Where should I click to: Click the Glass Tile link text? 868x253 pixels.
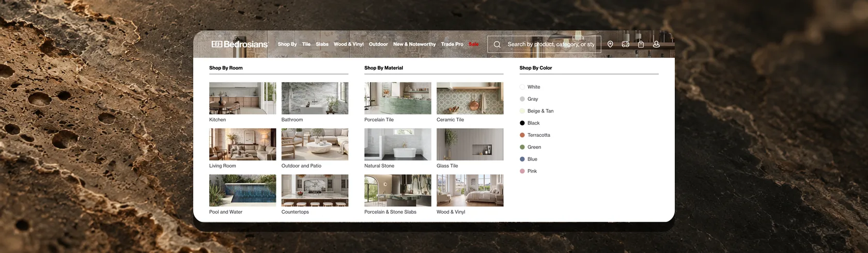coord(447,166)
